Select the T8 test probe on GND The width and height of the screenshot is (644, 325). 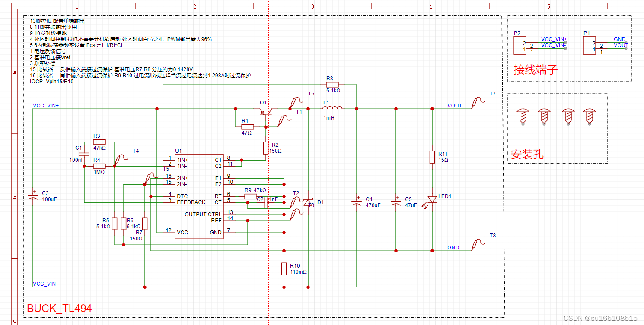tap(477, 244)
